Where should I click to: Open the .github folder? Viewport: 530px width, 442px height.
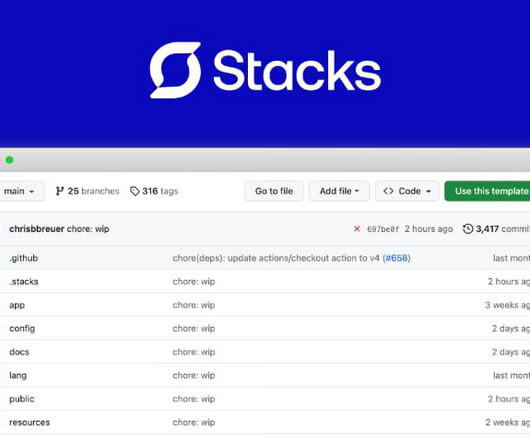tap(23, 258)
